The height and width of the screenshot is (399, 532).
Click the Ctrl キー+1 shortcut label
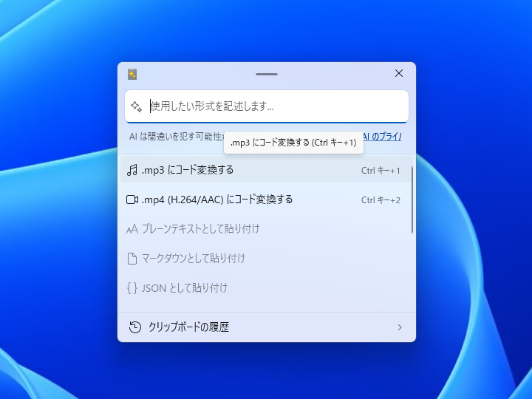(381, 171)
